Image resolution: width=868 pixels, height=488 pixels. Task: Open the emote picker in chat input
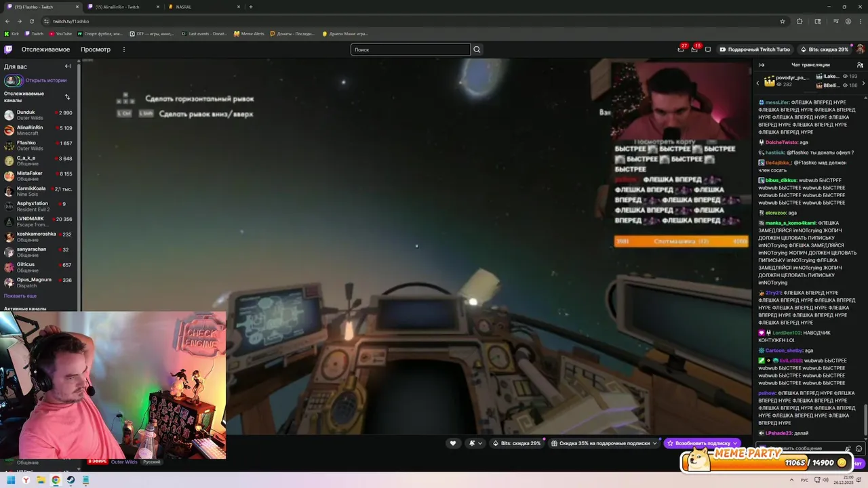pyautogui.click(x=859, y=449)
